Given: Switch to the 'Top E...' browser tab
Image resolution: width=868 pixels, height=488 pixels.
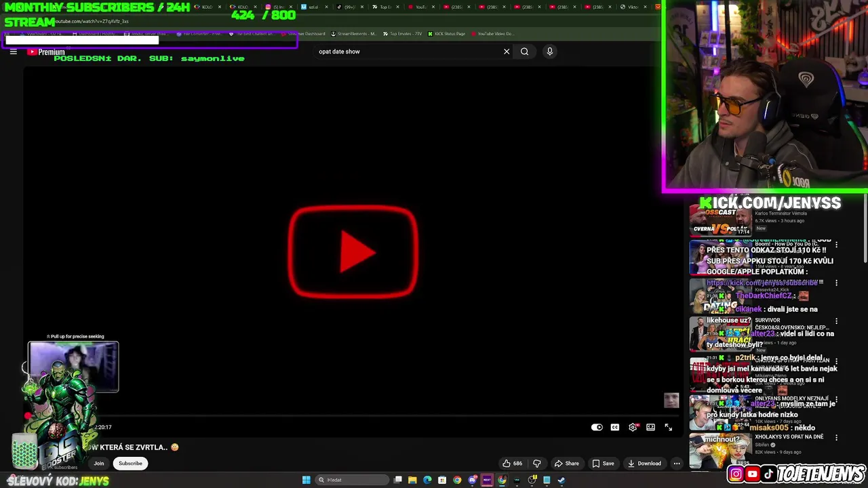Looking at the screenshot, I should click(384, 7).
